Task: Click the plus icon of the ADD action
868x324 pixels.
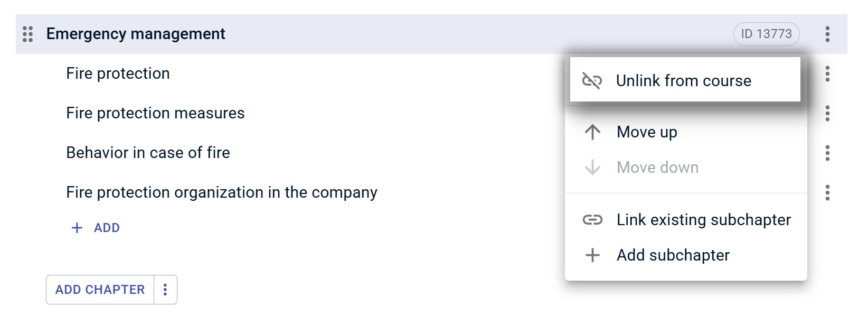Action: pyautogui.click(x=77, y=227)
